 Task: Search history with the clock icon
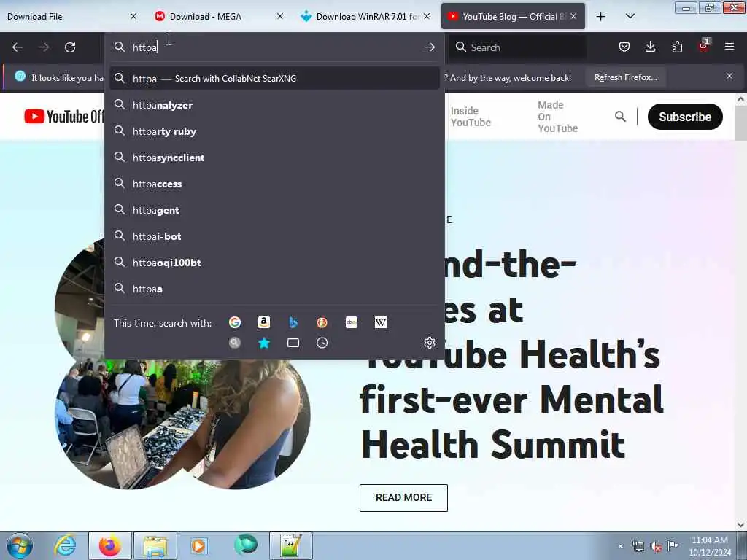pos(322,343)
